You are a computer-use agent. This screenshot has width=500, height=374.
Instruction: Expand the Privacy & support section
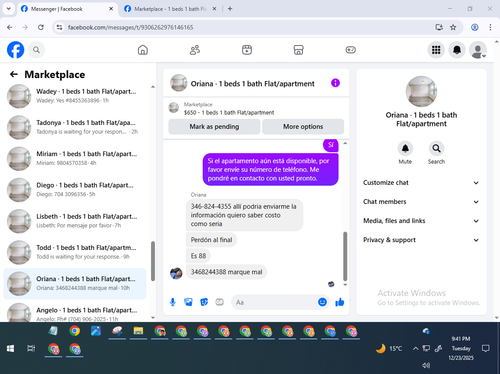pos(421,240)
